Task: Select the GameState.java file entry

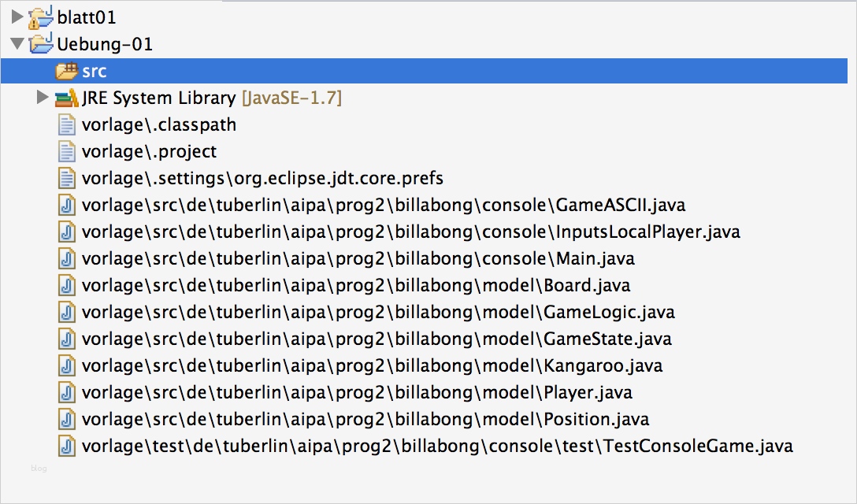Action: [377, 339]
